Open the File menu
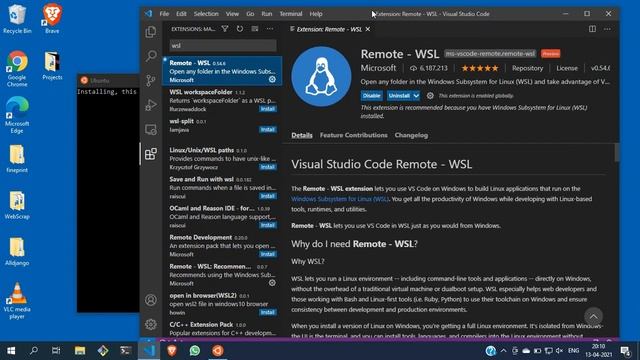This screenshot has height=360, width=640. click(164, 14)
